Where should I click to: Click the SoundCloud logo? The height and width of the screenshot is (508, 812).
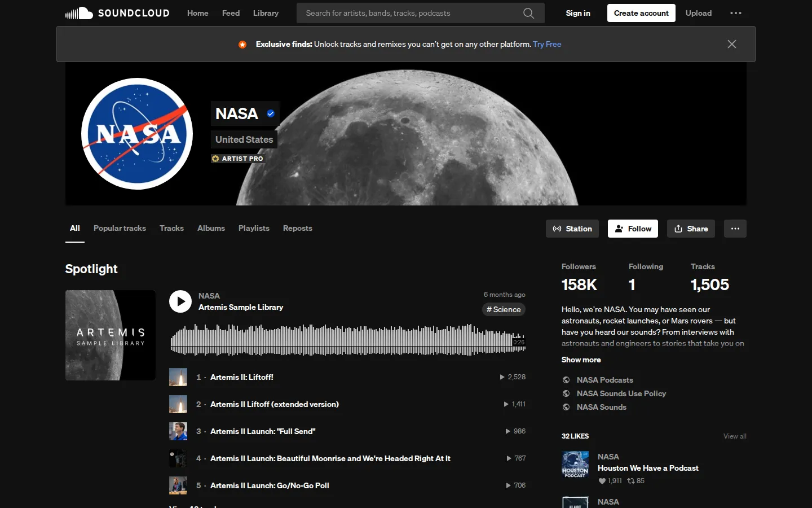pyautogui.click(x=117, y=13)
